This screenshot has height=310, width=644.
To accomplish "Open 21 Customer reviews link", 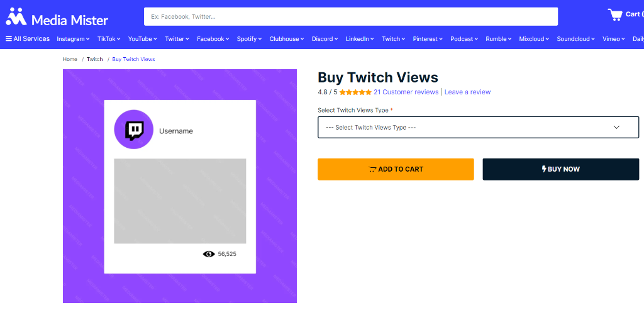I will (x=406, y=92).
